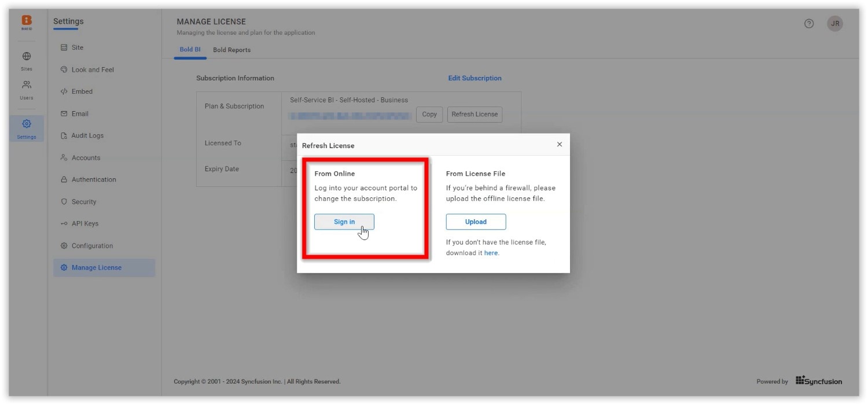Open Audit Logs page
868x405 pixels.
pos(87,135)
